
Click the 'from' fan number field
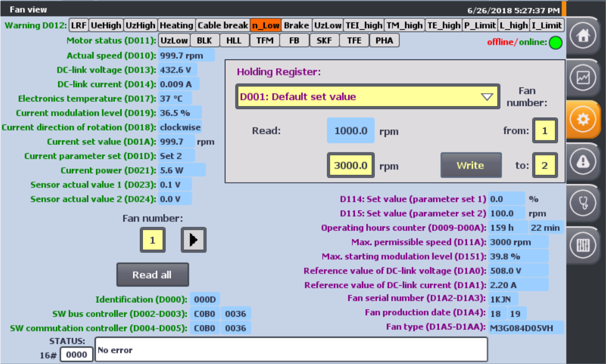(545, 130)
